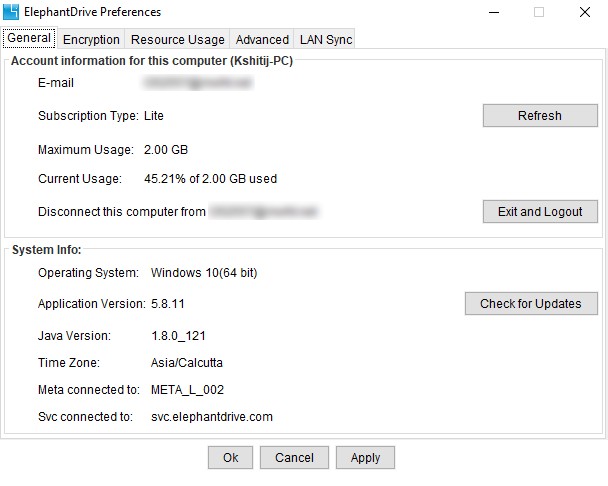This screenshot has width=608, height=486.
Task: Click the Apply button
Action: pos(365,457)
